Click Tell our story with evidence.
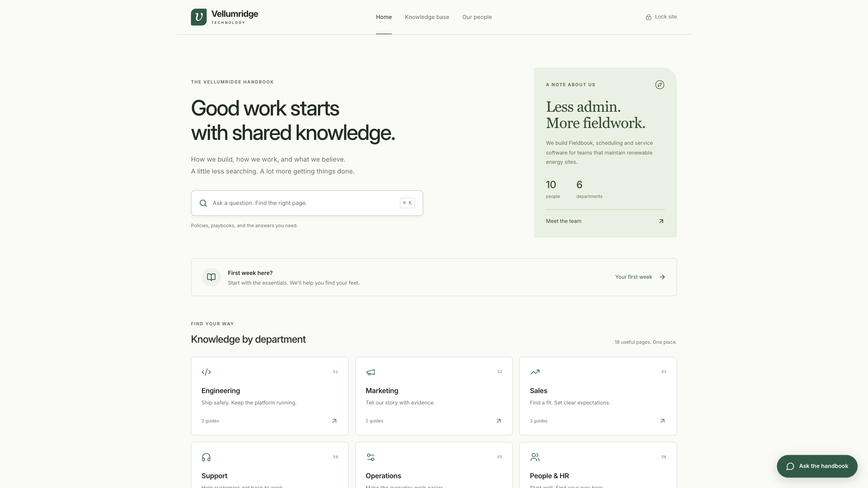The image size is (868, 488). 400,403
